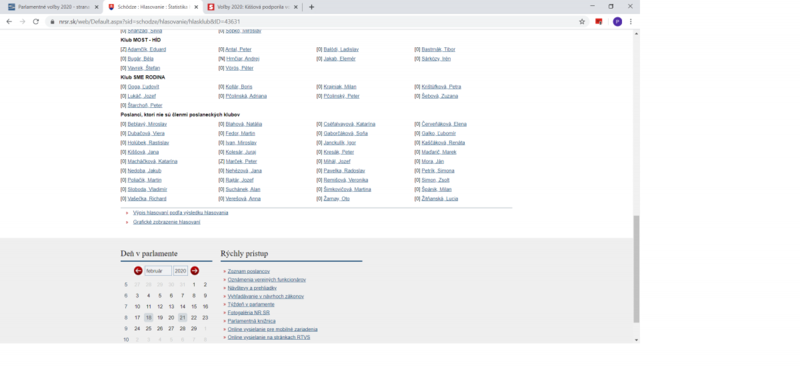
Task: Go back using browser back arrow
Action: pos(9,21)
